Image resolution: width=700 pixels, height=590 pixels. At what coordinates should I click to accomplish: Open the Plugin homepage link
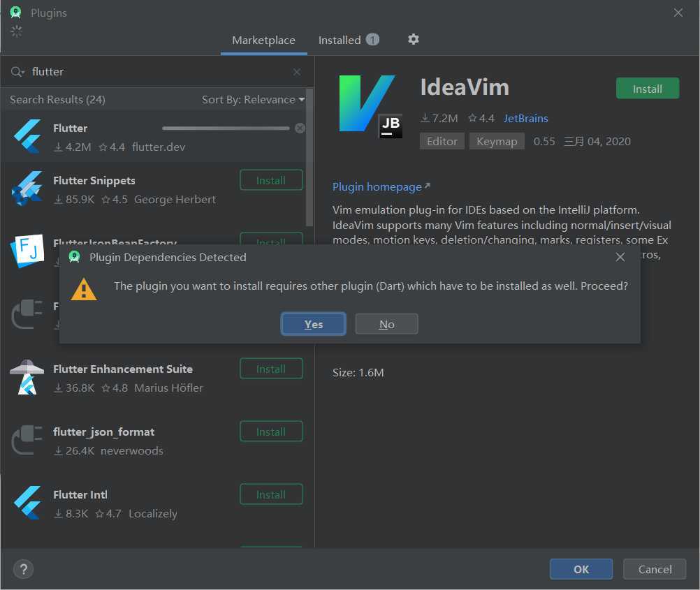coord(381,186)
